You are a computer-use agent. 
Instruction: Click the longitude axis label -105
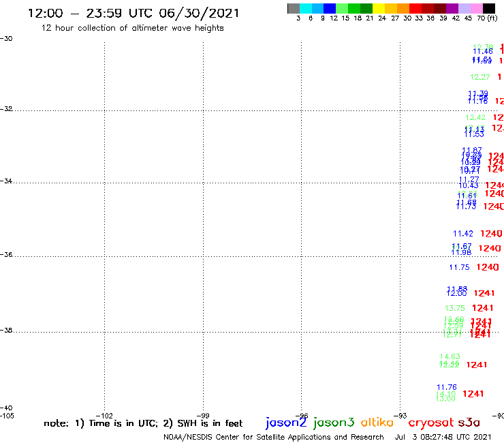(x=7, y=416)
